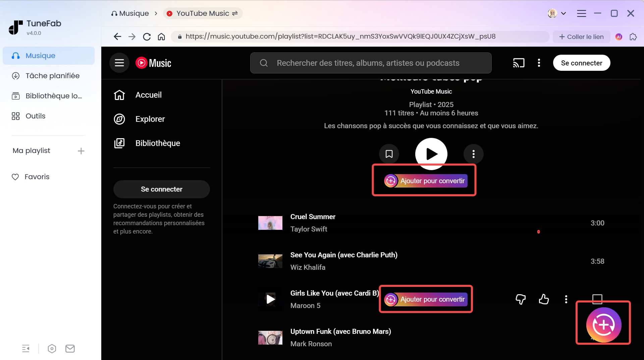
Task: Play the playlist with the big play button
Action: (431, 154)
